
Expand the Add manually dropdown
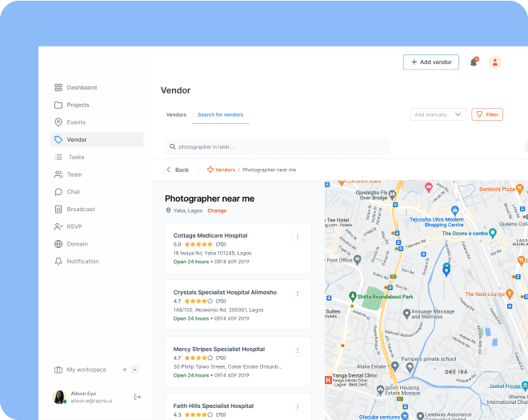pos(438,114)
